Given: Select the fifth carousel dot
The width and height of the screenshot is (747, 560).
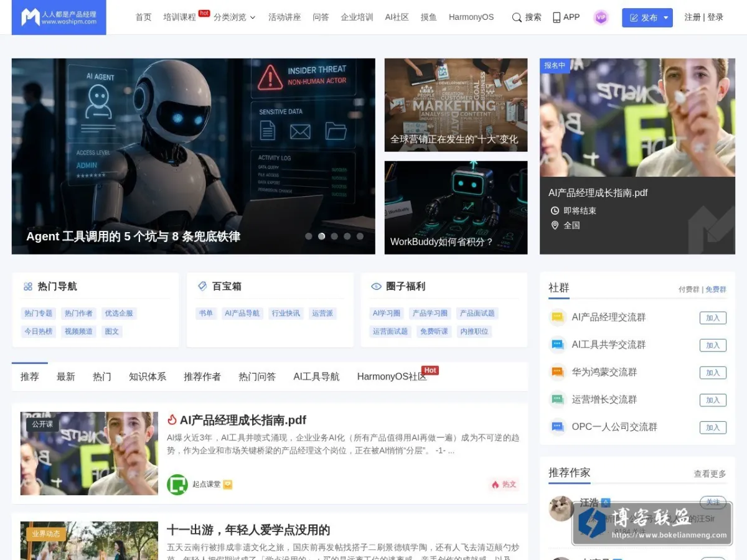Looking at the screenshot, I should 360,236.
